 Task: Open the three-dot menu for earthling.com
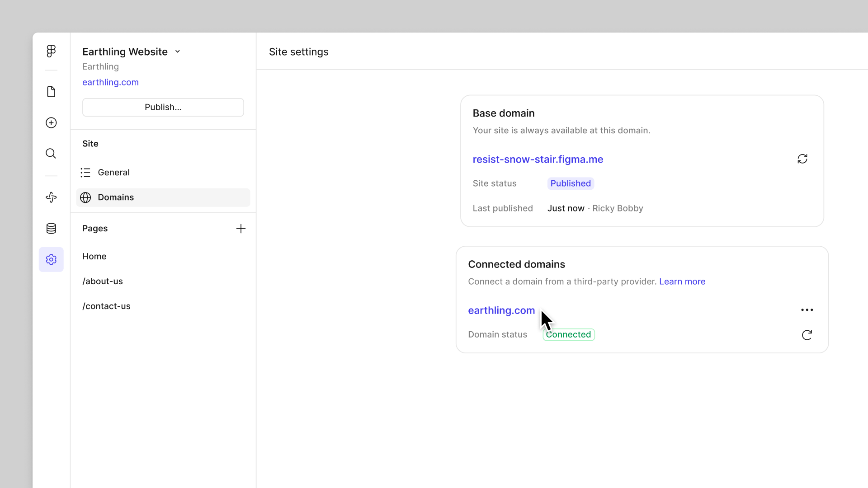tap(807, 310)
